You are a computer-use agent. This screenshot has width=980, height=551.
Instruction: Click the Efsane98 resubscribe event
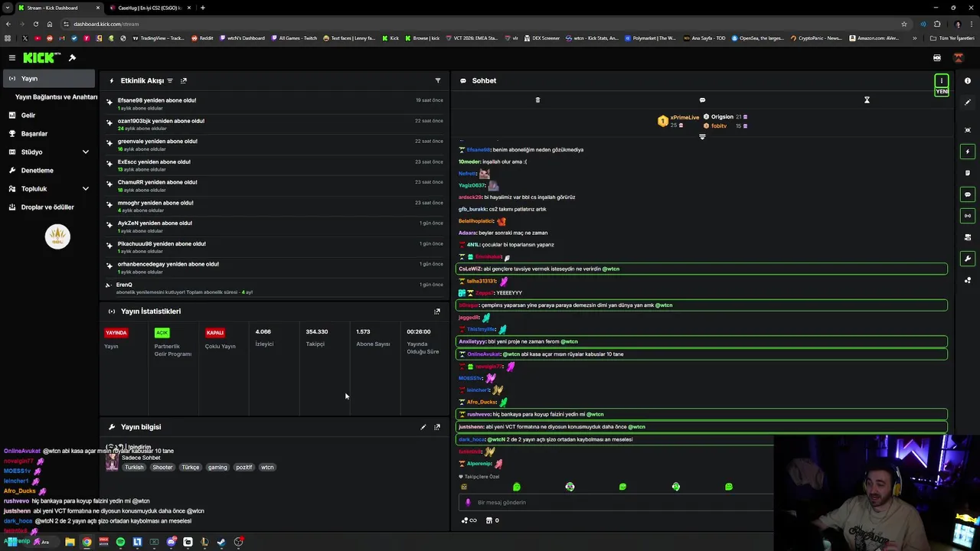(275, 103)
